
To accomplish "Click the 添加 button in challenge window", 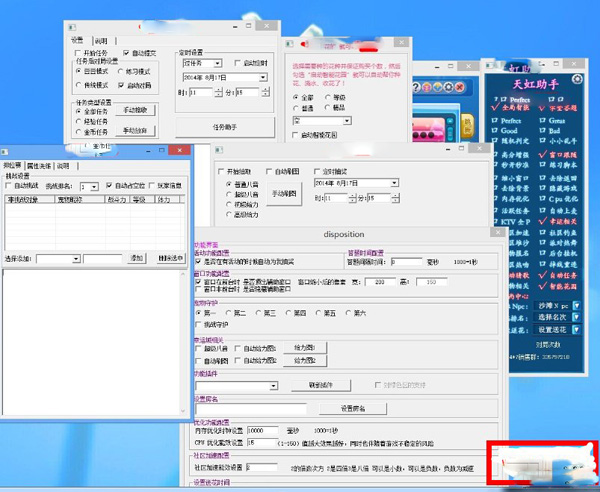I will pos(137,258).
